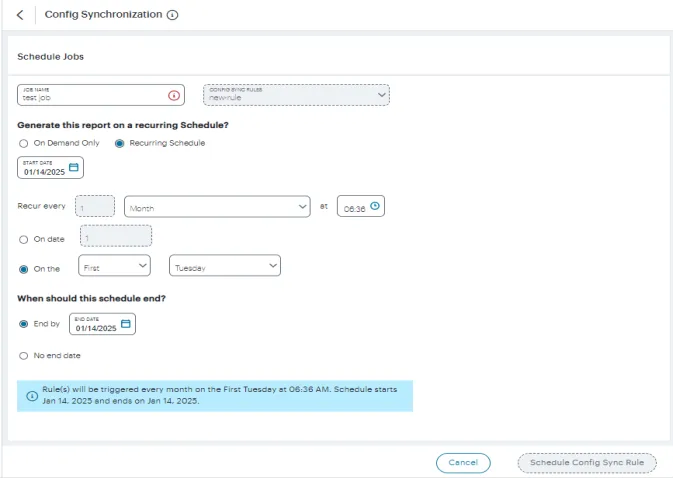Click the 'Rule(s) will be triggered' summary text

pyautogui.click(x=219, y=395)
